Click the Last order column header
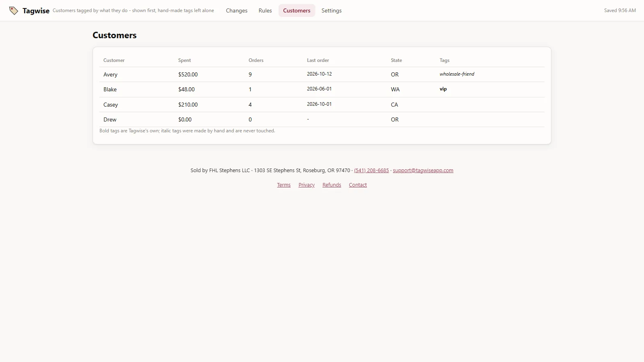644x362 pixels. (318, 60)
